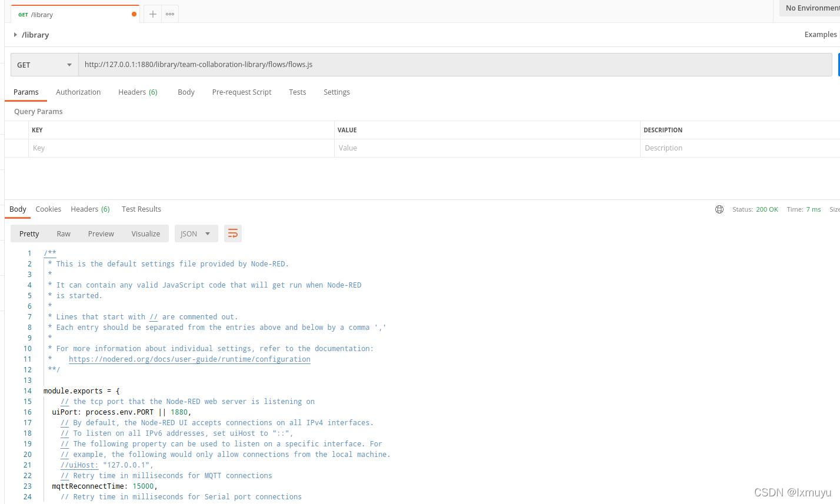Viewport: 840px width, 504px height.
Task: Open the Tests tab
Action: (x=298, y=92)
